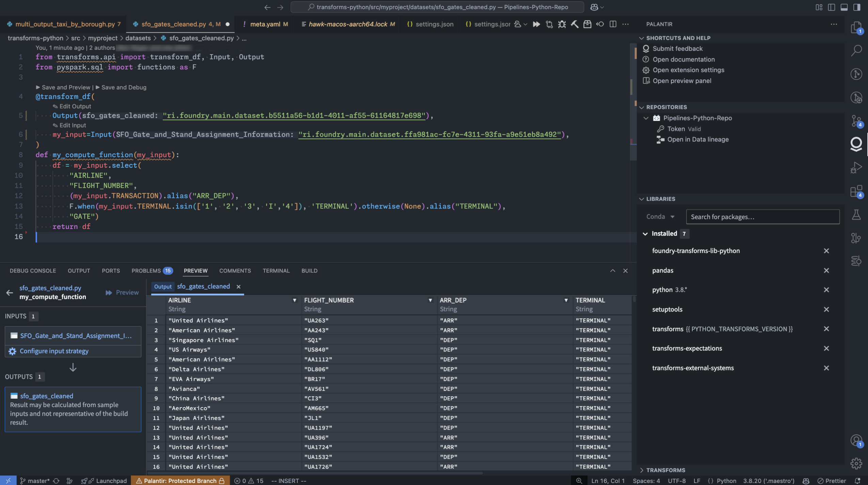Switch to multi_output_taxi_by_borough.py tab

click(x=64, y=24)
